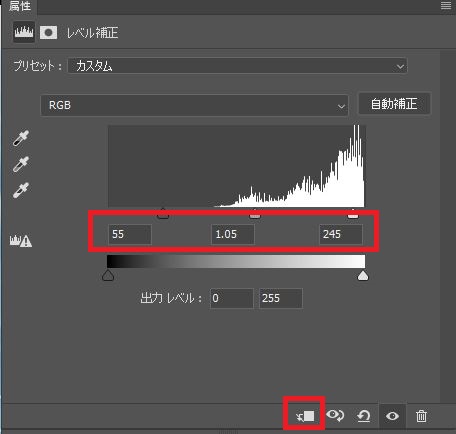Open the RGB channel dropdown
The image size is (456, 434).
tap(194, 106)
